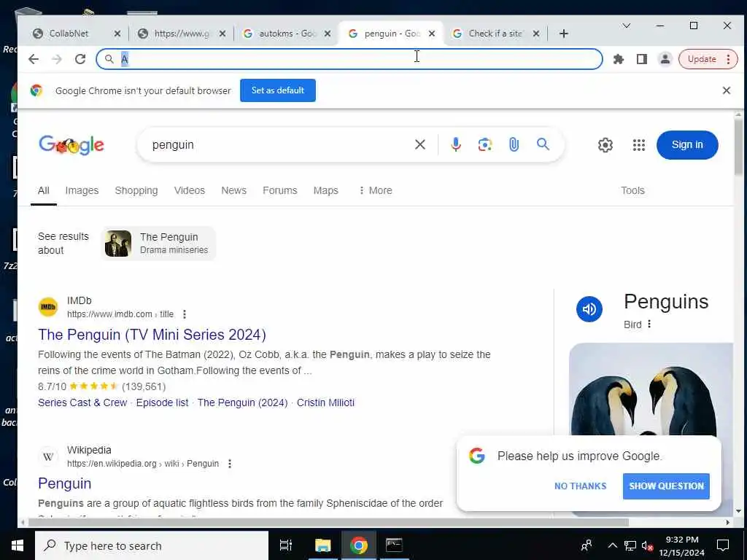This screenshot has height=560, width=747.
Task: Open the tab search chevron in title bar
Action: click(x=627, y=26)
